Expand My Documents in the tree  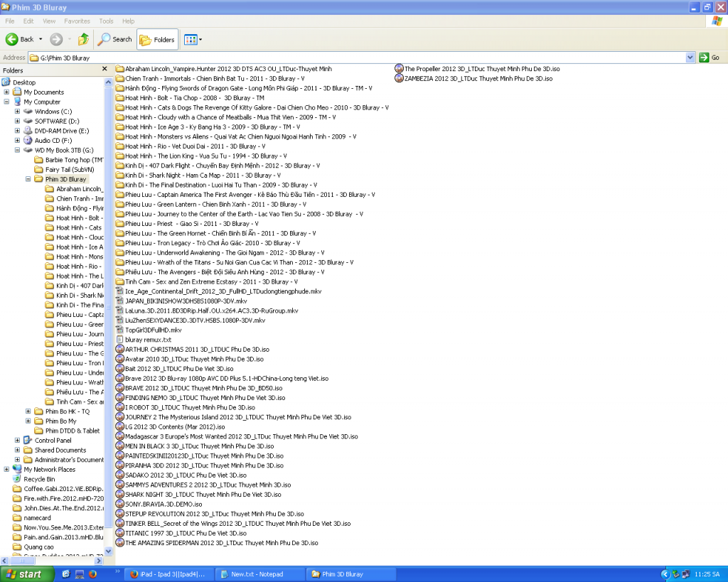point(6,92)
